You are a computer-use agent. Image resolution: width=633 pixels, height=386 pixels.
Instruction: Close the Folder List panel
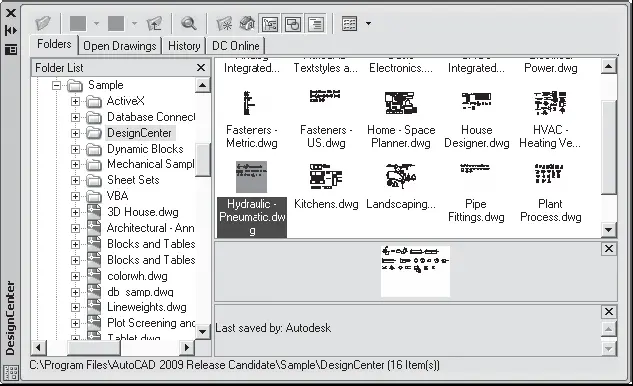pyautogui.click(x=201, y=67)
